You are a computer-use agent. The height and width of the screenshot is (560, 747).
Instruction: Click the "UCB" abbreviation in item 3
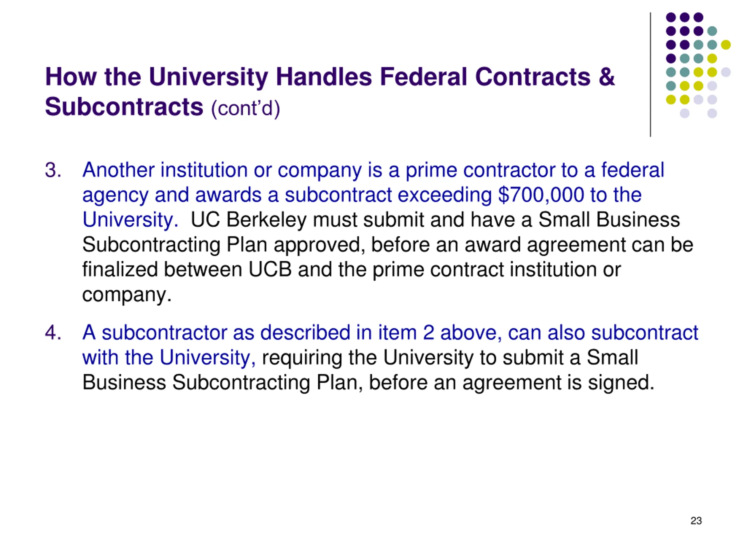pos(270,270)
